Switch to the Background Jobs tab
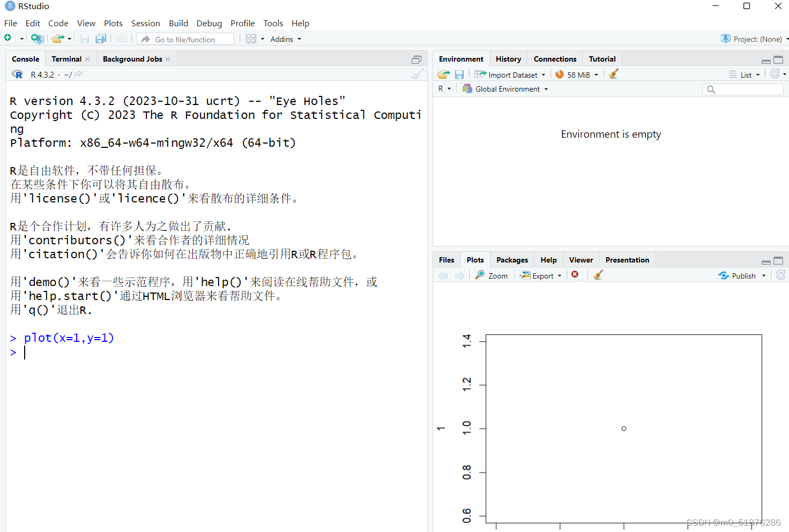789x532 pixels. pos(132,59)
